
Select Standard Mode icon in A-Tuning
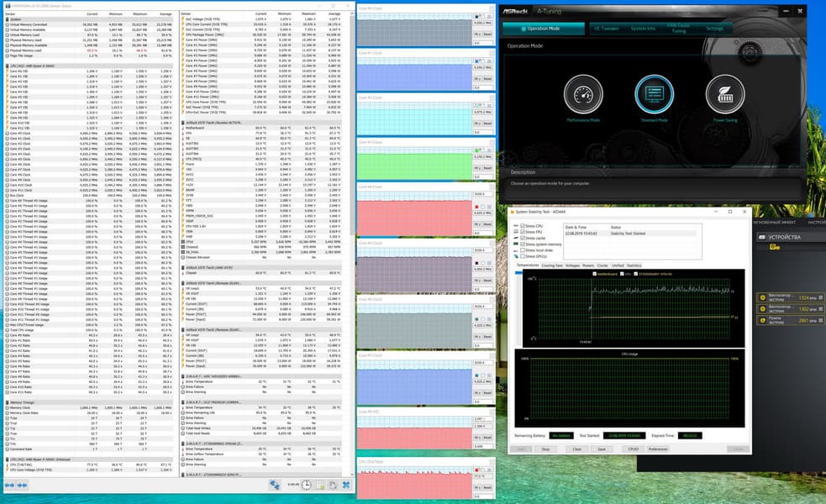pyautogui.click(x=654, y=94)
